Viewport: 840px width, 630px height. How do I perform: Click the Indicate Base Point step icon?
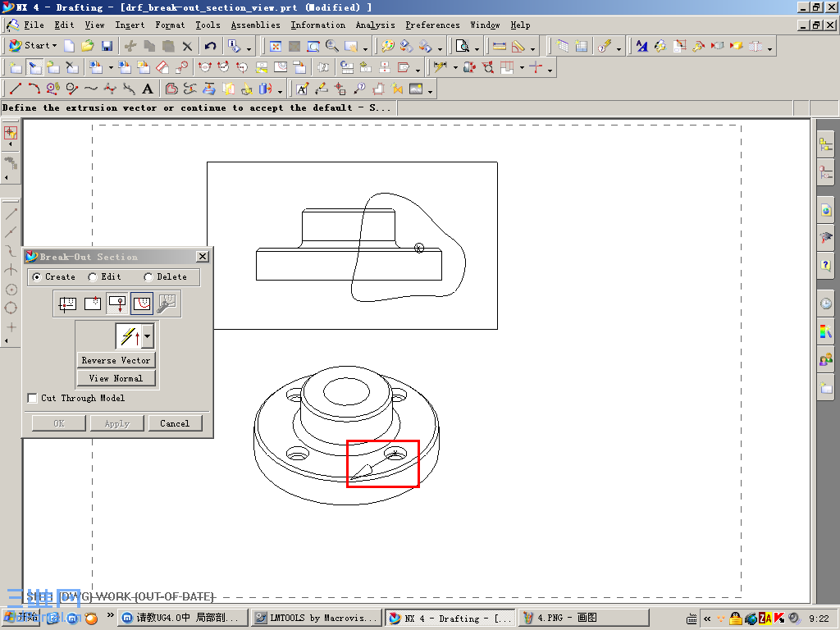coord(93,304)
